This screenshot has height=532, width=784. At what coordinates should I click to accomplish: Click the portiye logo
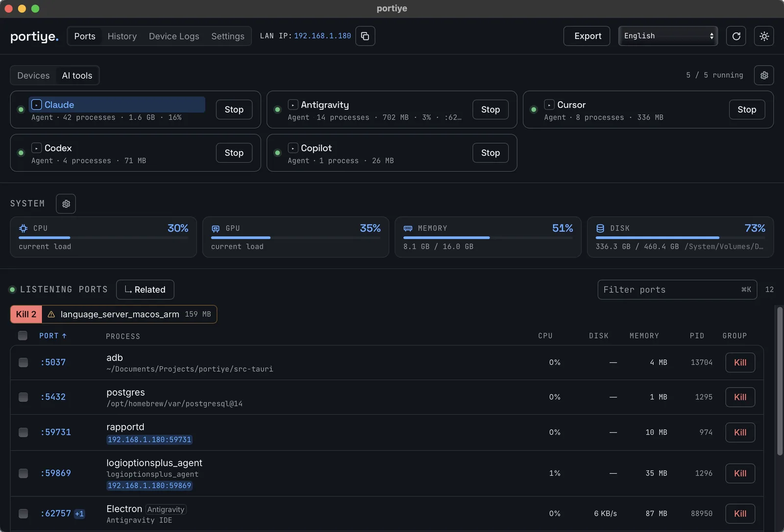coord(34,36)
